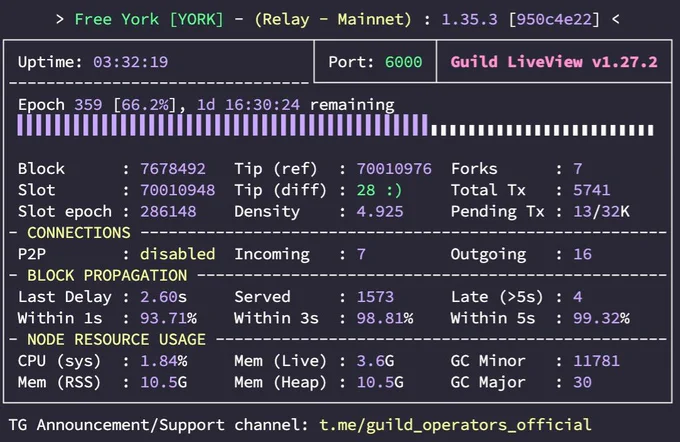Image resolution: width=680 pixels, height=442 pixels.
Task: Click the Density value 4.925
Action: (x=379, y=212)
